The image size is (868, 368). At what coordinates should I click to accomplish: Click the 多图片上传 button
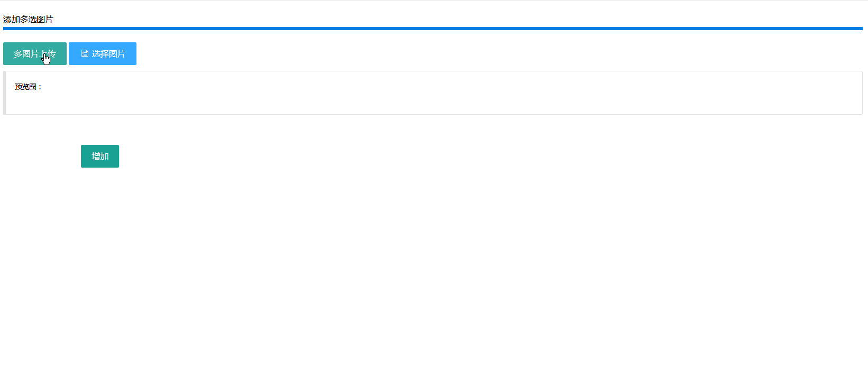click(x=35, y=53)
